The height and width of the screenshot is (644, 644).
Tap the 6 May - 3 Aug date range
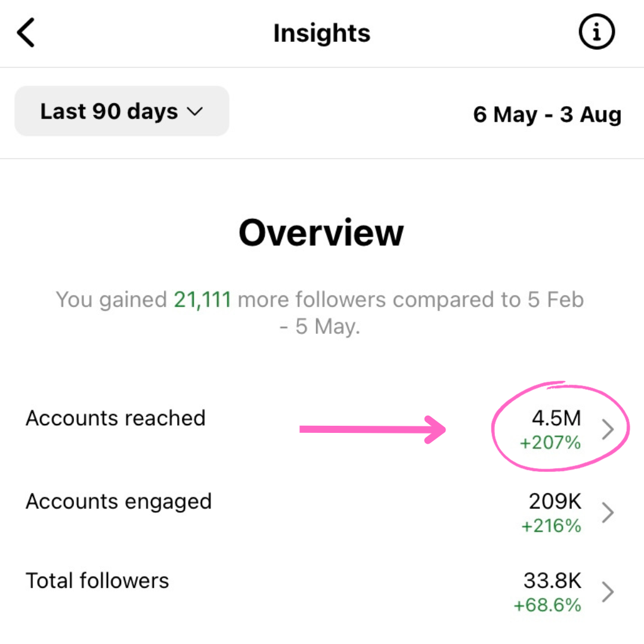(x=547, y=114)
